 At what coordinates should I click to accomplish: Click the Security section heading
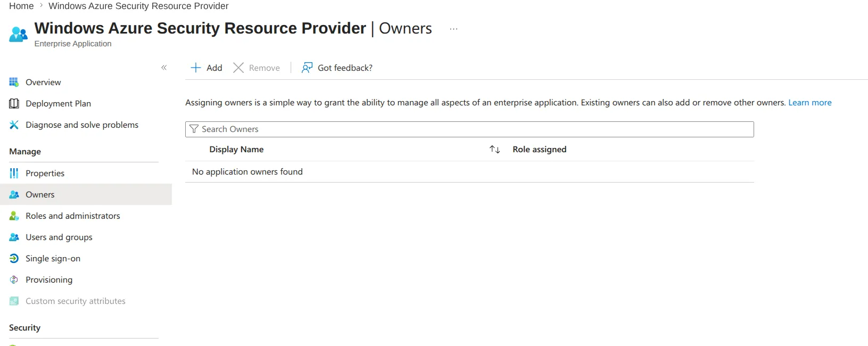[24, 327]
